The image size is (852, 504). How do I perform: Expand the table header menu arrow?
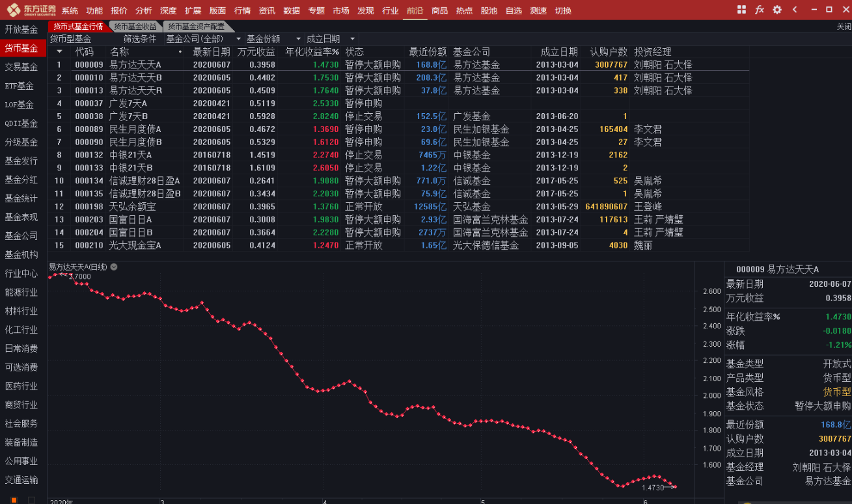click(x=59, y=51)
